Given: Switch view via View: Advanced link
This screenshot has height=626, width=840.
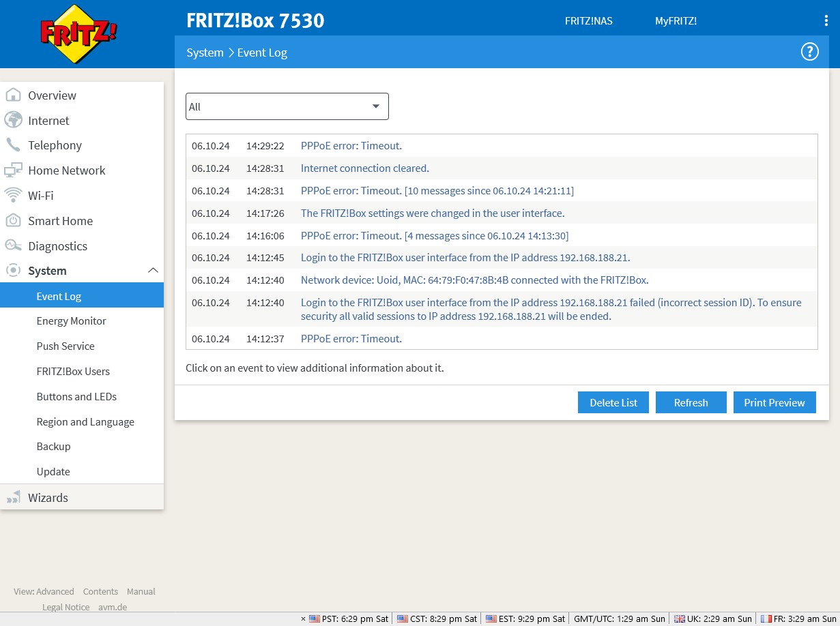Looking at the screenshot, I should pyautogui.click(x=44, y=591).
